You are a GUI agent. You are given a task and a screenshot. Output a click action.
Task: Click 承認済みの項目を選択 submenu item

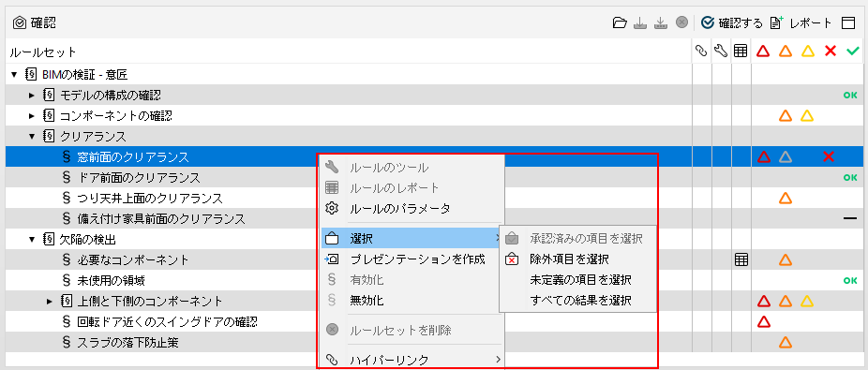click(x=578, y=239)
